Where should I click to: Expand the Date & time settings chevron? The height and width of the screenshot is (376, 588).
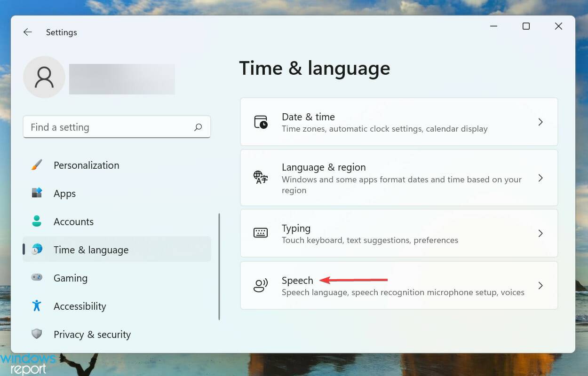pos(540,122)
